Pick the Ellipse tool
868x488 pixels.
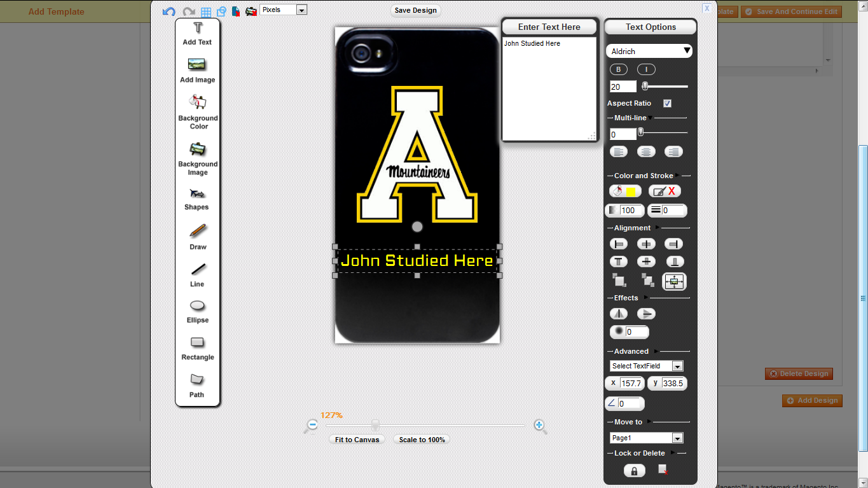(198, 312)
